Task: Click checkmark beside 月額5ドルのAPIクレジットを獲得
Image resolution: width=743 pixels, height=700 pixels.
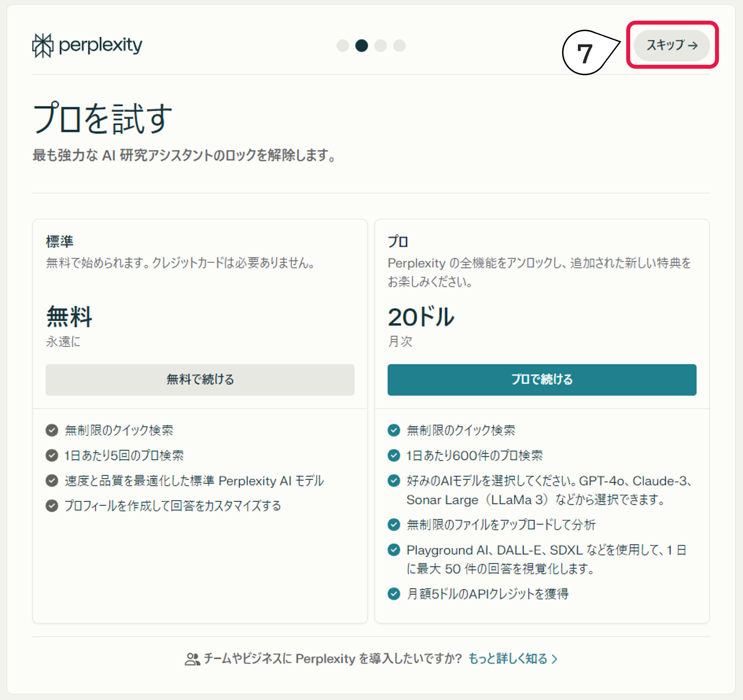Action: (394, 593)
